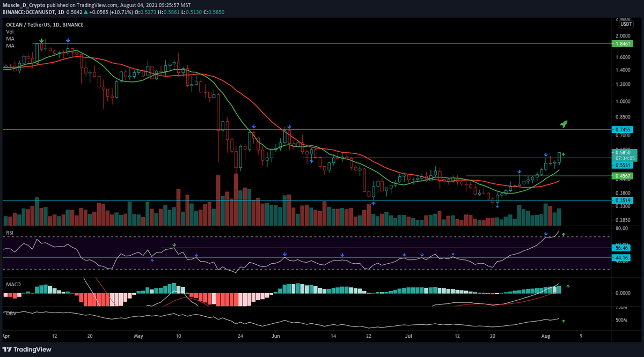Open the Muscle_D_Crypto author profile name
Screen dimensions: 644x357
click(23, 4)
